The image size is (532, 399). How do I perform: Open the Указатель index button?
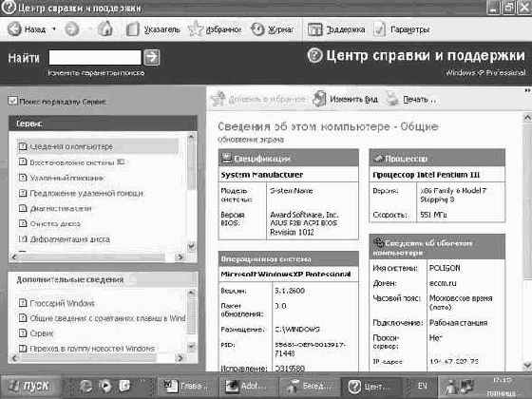click(153, 29)
